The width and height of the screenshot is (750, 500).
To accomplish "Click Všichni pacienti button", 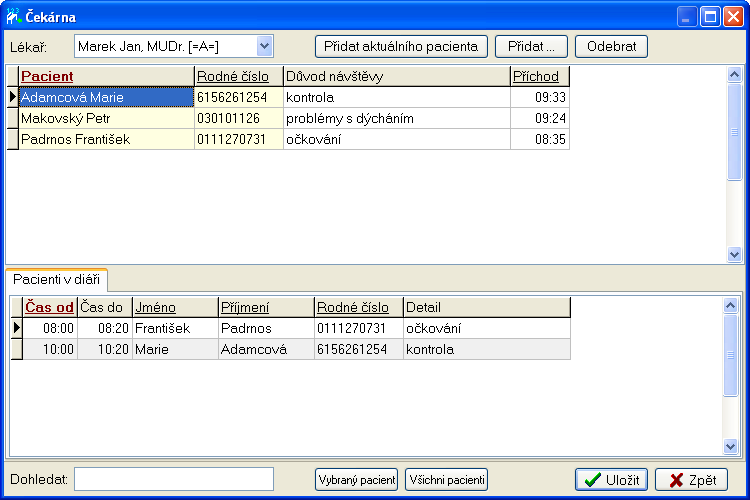I will click(446, 480).
